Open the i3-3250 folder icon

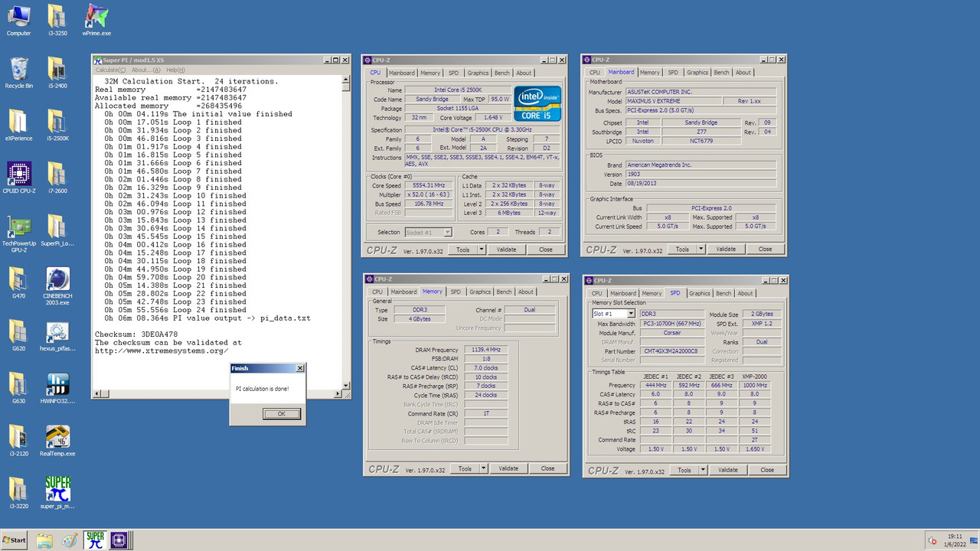click(56, 20)
